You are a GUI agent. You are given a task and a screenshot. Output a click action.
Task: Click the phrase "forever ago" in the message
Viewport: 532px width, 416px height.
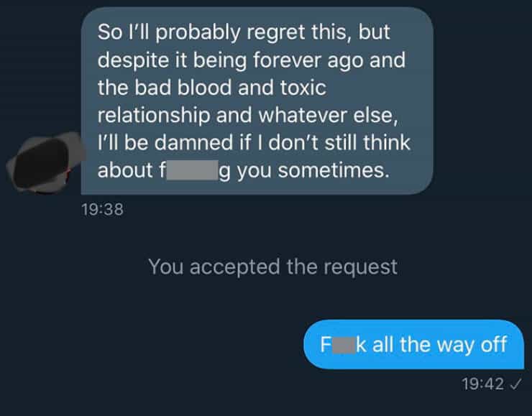[x=326, y=61]
